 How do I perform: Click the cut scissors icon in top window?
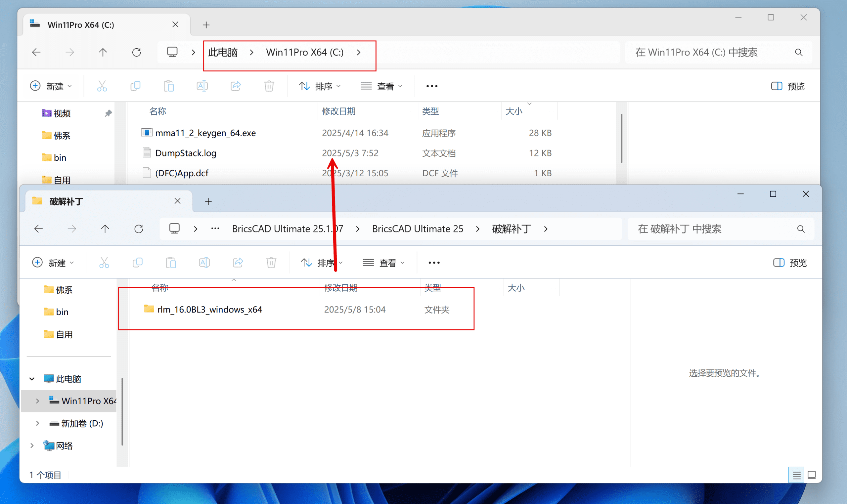102,86
